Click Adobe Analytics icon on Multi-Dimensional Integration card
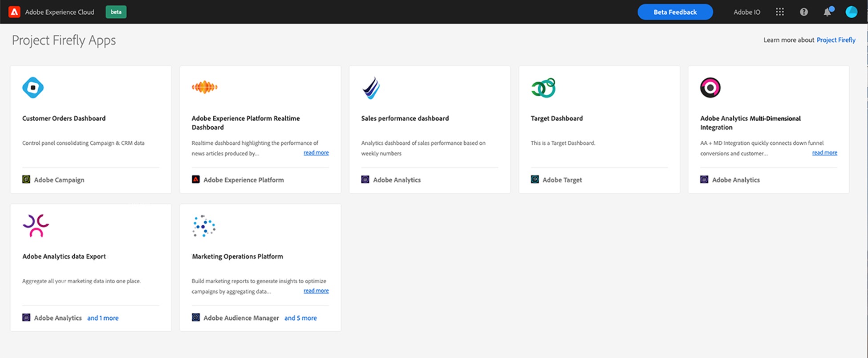This screenshot has width=868, height=358. click(704, 179)
